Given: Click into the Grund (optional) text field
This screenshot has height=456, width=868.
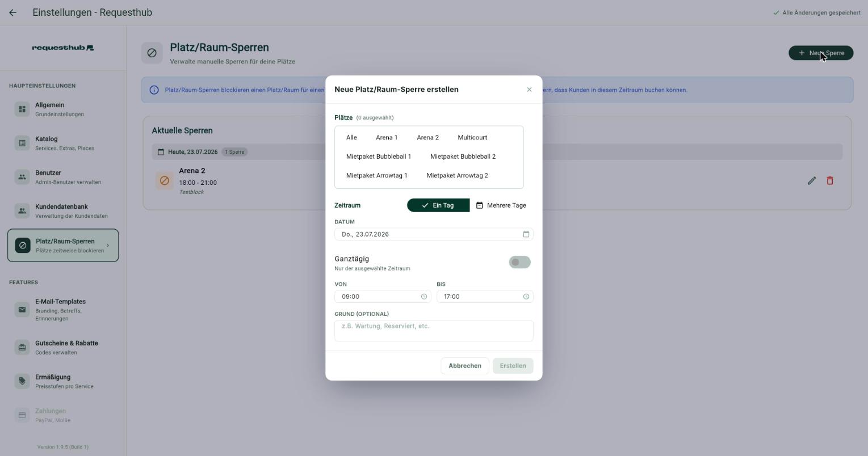Looking at the screenshot, I should pos(434,331).
